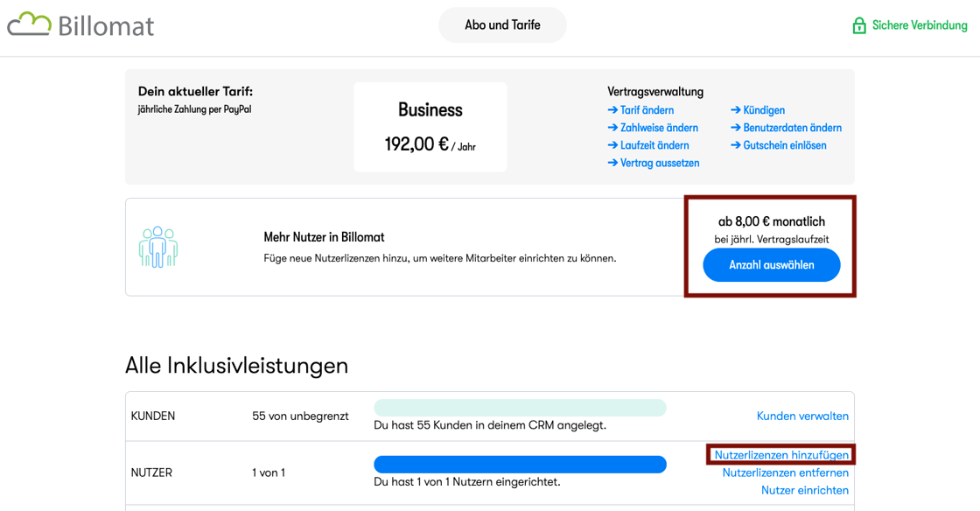
Task: Click the 'Füge neue Nutzerlizenzen hinzu' description
Action: pyautogui.click(x=440, y=258)
